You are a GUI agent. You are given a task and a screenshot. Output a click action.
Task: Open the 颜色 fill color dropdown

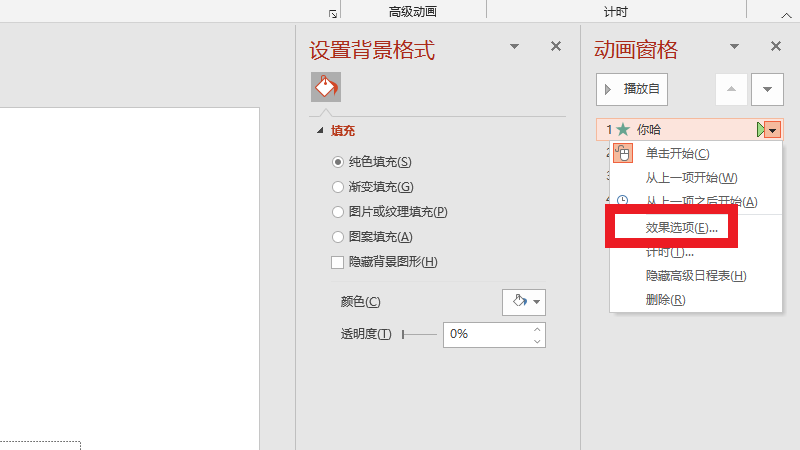(x=524, y=302)
